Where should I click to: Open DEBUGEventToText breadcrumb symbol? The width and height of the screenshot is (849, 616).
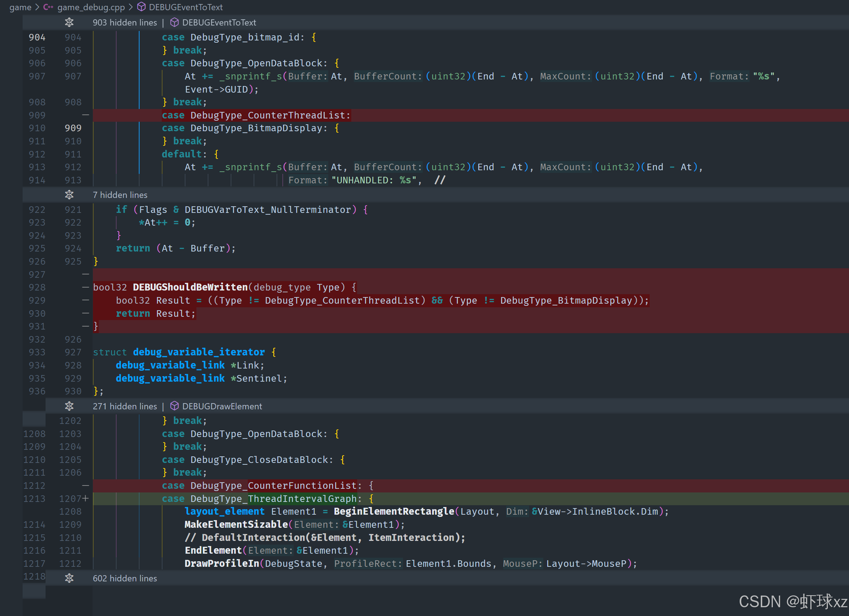tap(186, 7)
